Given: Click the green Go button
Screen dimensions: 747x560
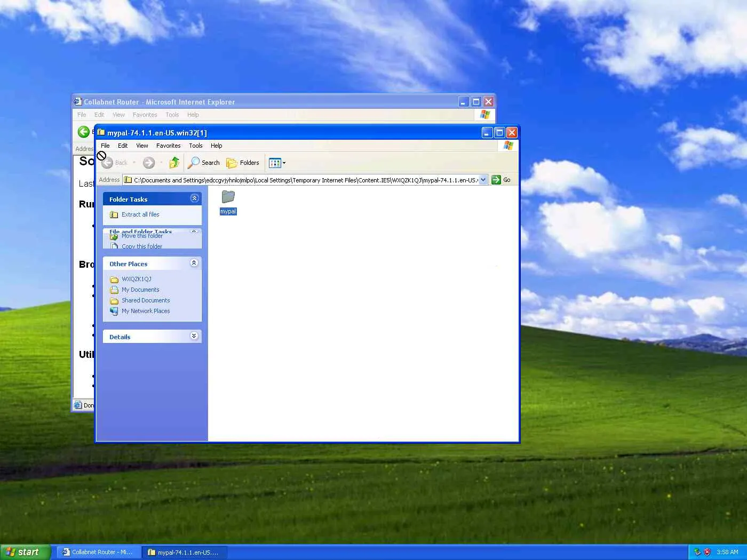Looking at the screenshot, I should (501, 180).
